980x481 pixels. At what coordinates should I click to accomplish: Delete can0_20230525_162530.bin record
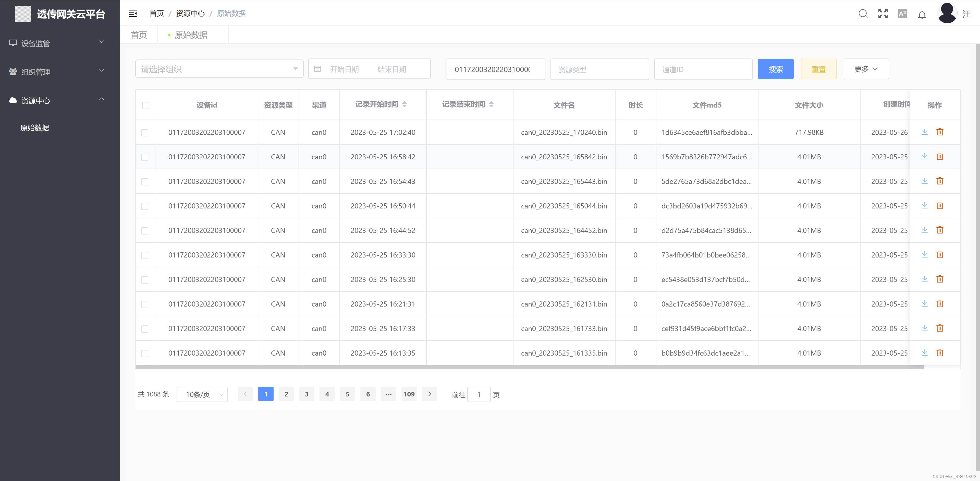[940, 279]
